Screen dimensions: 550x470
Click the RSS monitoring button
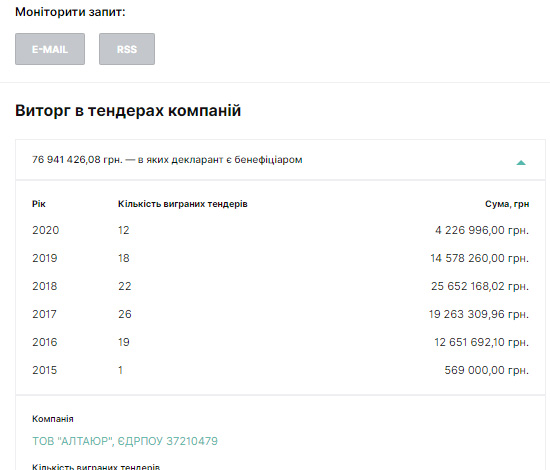[127, 49]
